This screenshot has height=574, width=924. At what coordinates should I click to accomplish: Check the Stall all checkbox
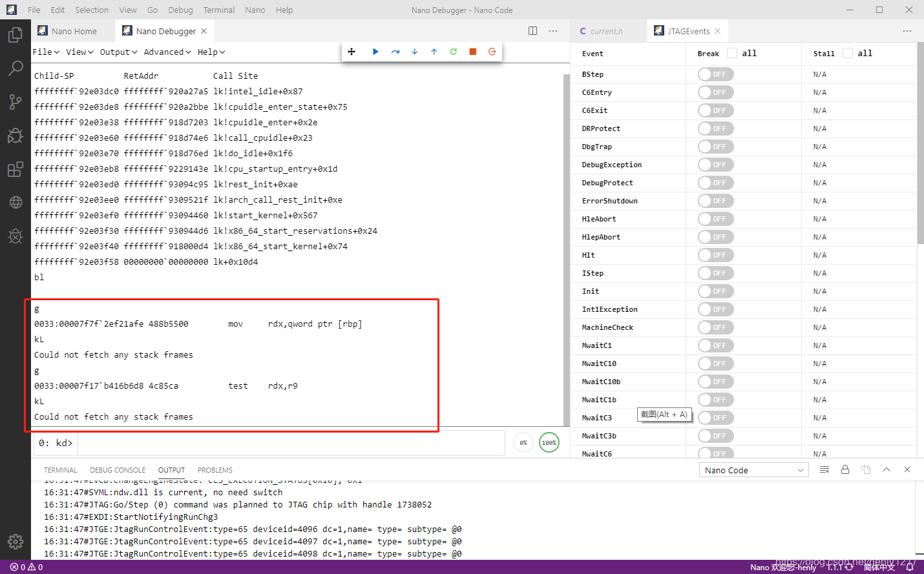[x=848, y=53]
